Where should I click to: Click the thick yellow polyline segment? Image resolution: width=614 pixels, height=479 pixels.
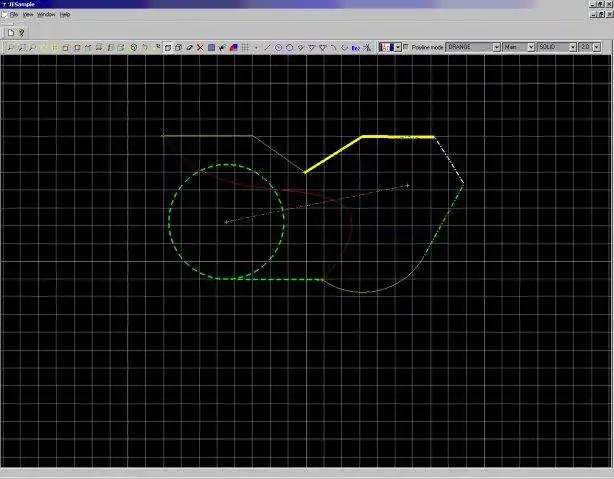tap(333, 155)
